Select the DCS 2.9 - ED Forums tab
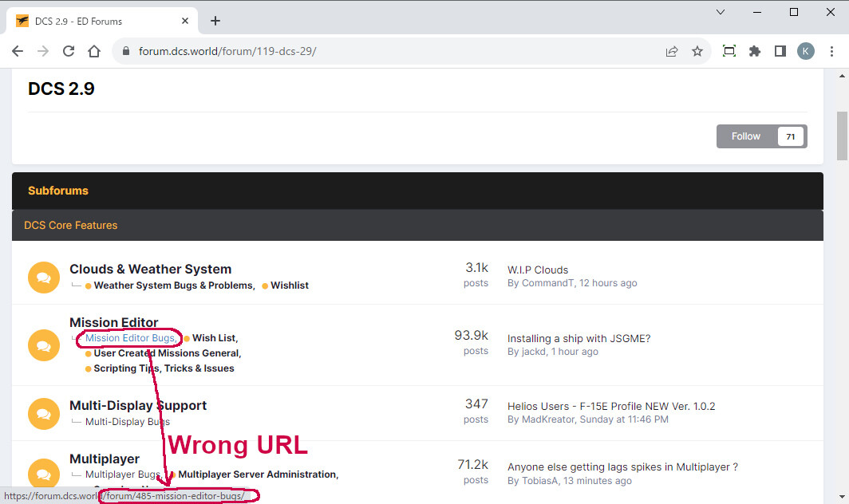The image size is (849, 504). [x=101, y=21]
